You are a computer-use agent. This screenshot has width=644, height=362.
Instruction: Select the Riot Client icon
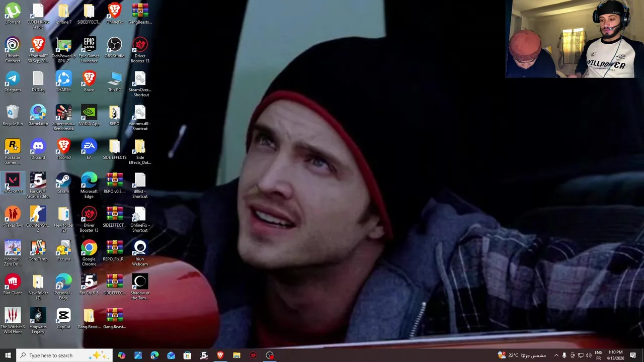[13, 284]
